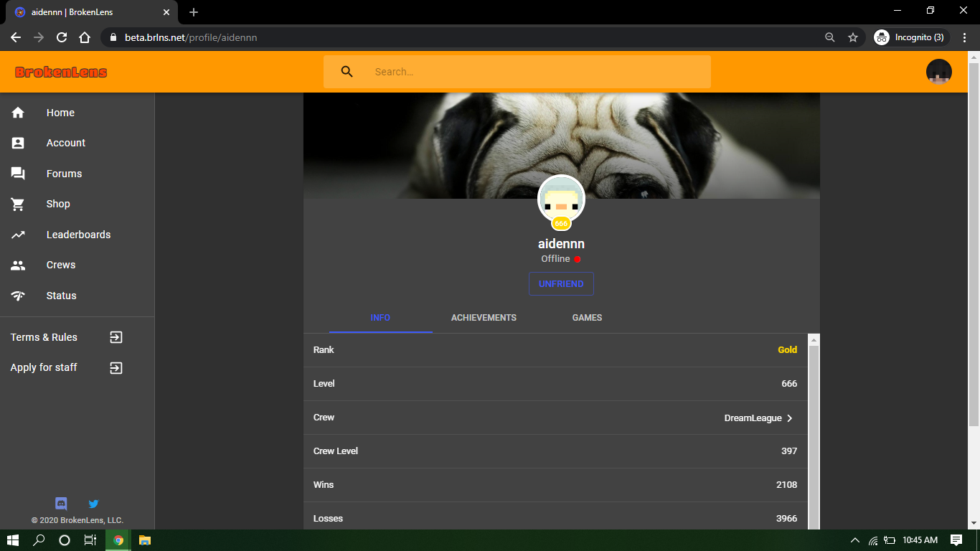This screenshot has width=980, height=551.
Task: Open the Discord link icon
Action: coord(61,504)
